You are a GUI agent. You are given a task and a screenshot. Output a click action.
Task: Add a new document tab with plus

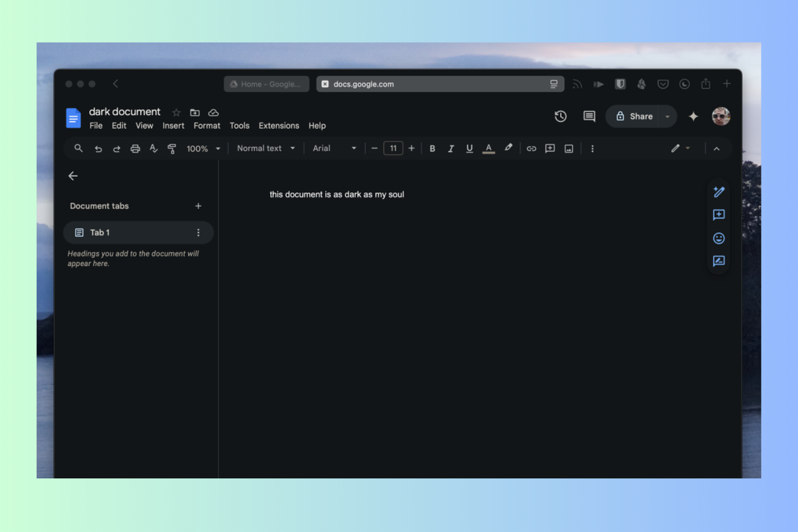(x=198, y=206)
